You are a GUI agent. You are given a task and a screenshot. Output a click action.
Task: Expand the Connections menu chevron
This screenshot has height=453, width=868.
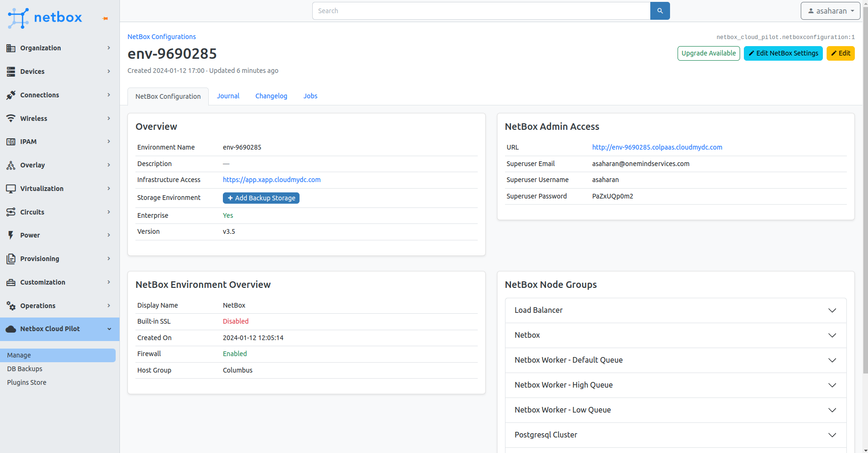[109, 95]
